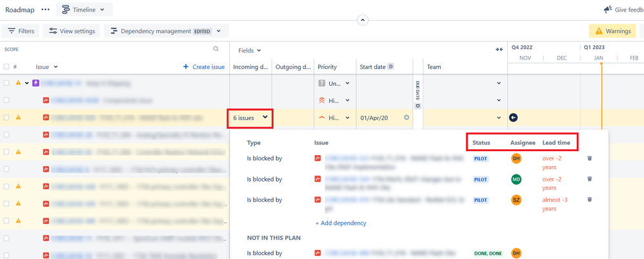
Task: Click the orange today marker on the timeline
Action: coord(601,65)
